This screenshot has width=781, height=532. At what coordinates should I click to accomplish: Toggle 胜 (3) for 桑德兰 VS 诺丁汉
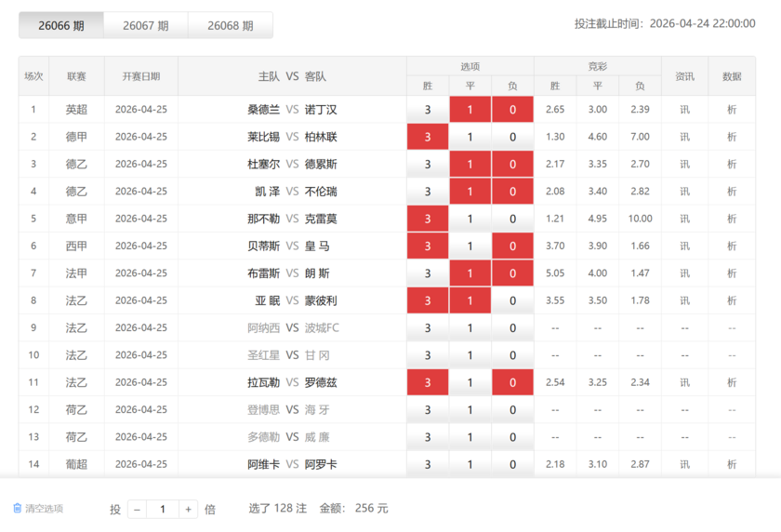click(x=428, y=110)
